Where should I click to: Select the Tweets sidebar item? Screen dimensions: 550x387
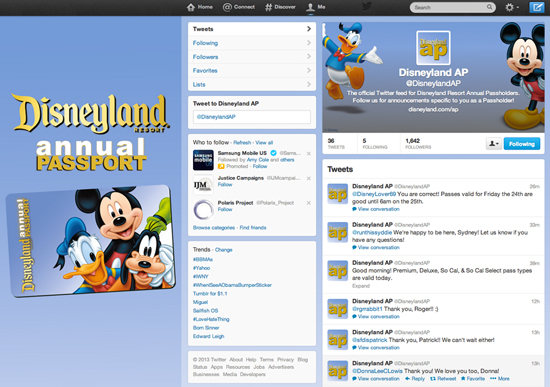pos(252,29)
